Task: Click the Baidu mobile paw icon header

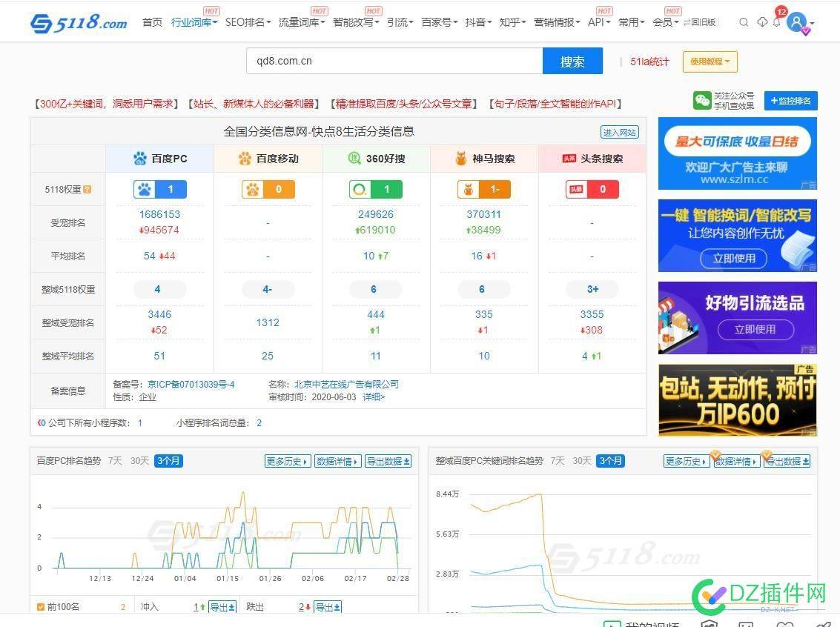Action: pyautogui.click(x=245, y=159)
